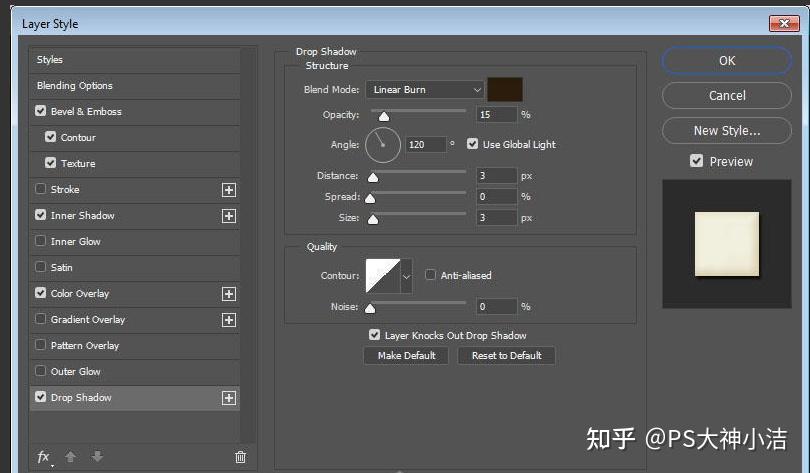Set shadow direction on the Angle dial

point(383,145)
